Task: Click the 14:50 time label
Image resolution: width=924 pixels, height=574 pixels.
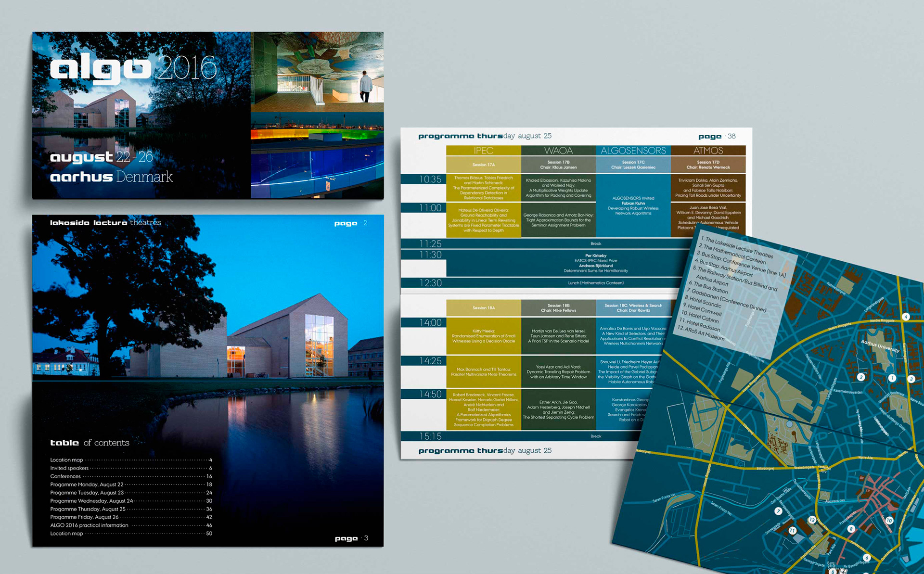Action: [x=430, y=394]
